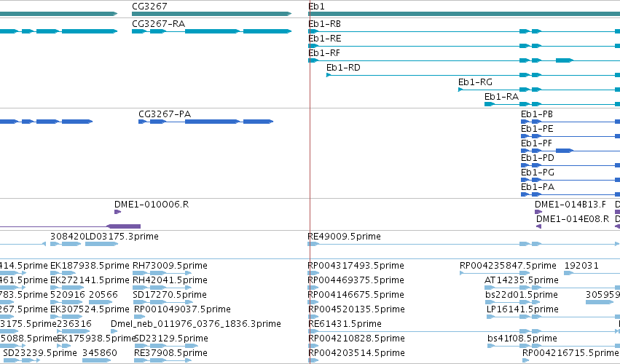Select the Eb1-PF protein label

tap(536, 143)
